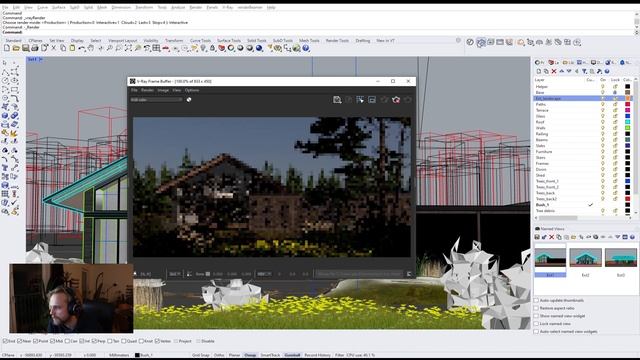This screenshot has width=640, height=360.
Task: Click the padlock Lock objects icon
Action: pyautogui.click(x=212, y=48)
